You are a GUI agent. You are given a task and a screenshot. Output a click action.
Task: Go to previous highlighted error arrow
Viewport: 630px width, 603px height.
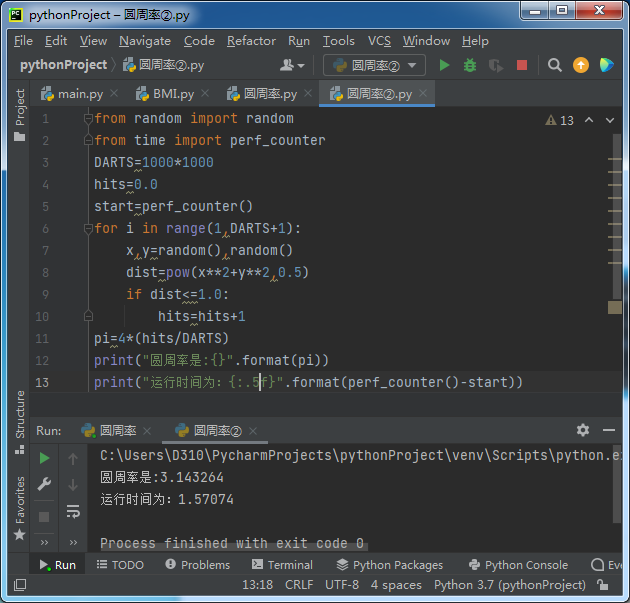589,120
